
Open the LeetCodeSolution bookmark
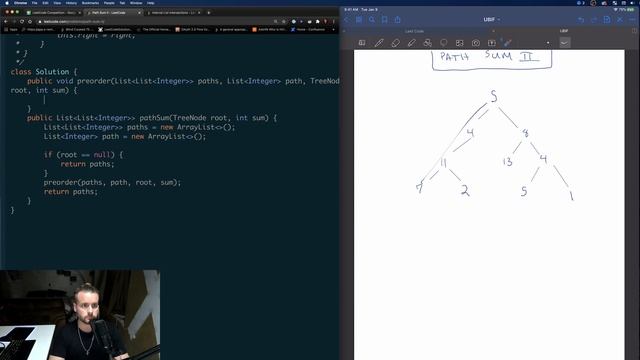[115, 29]
